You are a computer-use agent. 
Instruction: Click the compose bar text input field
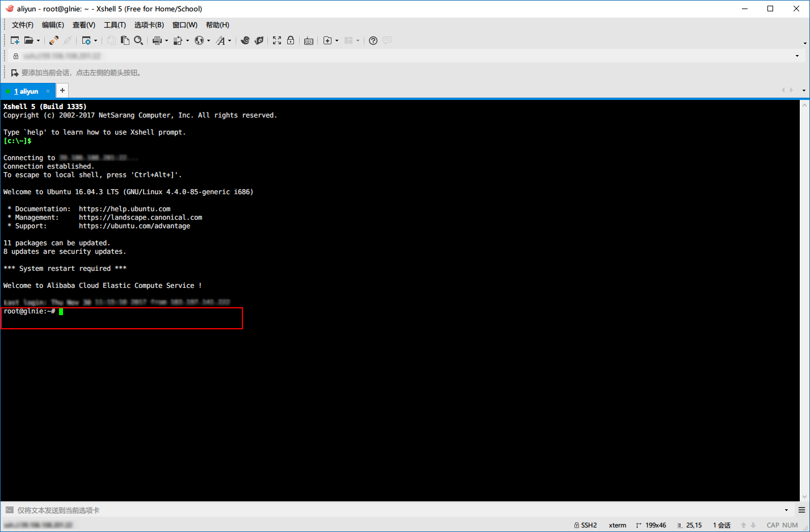(x=397, y=510)
